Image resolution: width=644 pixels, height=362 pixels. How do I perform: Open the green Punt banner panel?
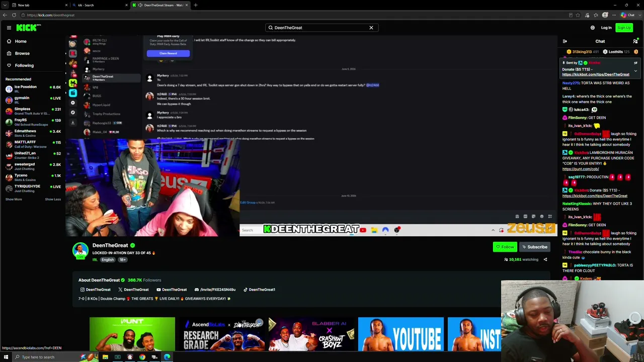pyautogui.click(x=132, y=334)
